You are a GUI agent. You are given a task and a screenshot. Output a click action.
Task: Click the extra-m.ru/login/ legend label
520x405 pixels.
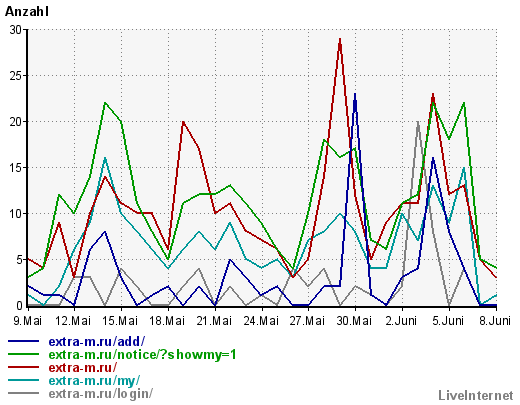[101, 393]
